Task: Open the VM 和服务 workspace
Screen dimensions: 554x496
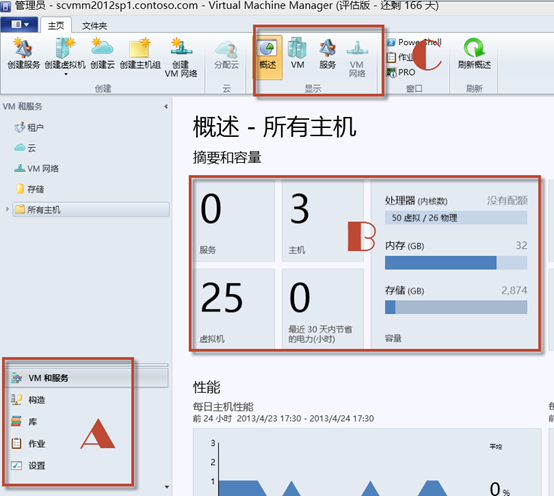Action: tap(86, 378)
